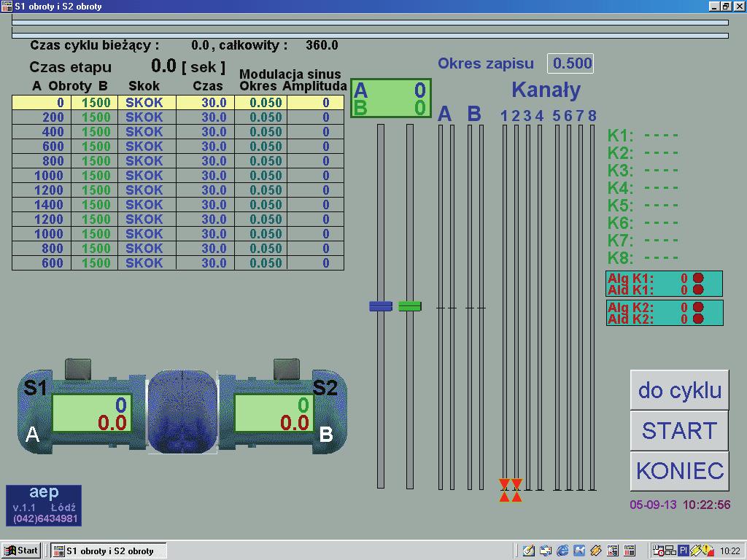Click the network connections tray icon
Image resolution: width=747 pixels, height=560 pixels.
pyautogui.click(x=671, y=551)
